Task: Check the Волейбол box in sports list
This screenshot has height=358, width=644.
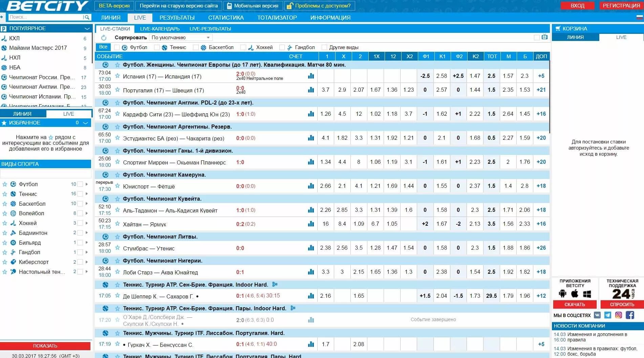Action: 80,213
